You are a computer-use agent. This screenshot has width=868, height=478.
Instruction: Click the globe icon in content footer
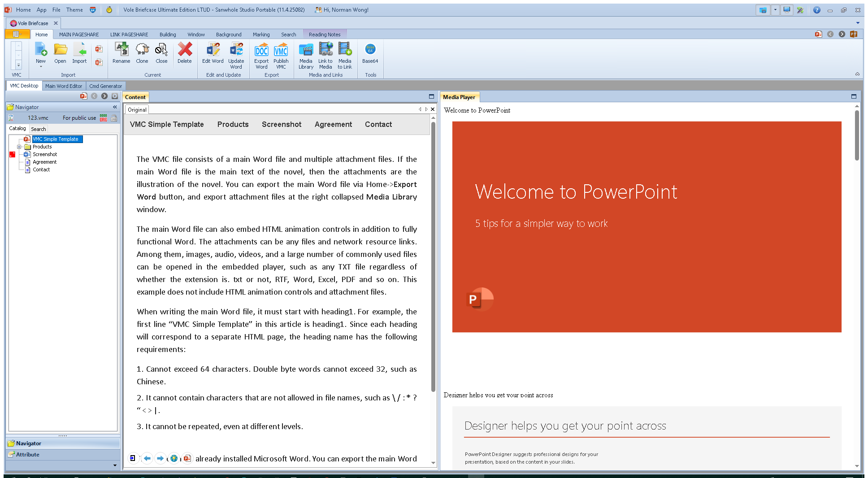[174, 458]
